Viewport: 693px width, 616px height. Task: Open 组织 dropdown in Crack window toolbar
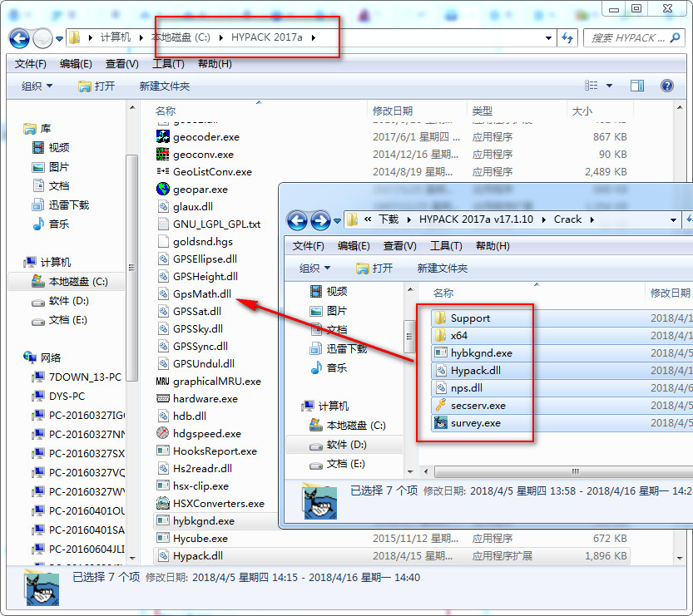pyautogui.click(x=314, y=268)
